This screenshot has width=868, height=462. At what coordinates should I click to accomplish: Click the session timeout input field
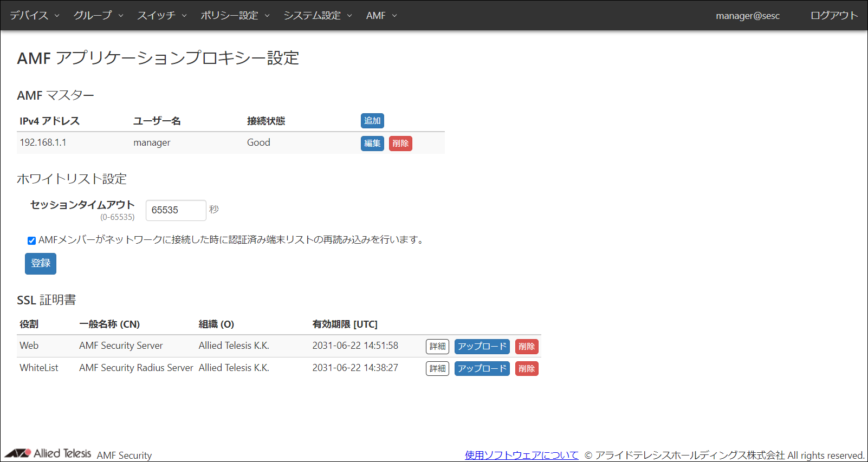176,210
